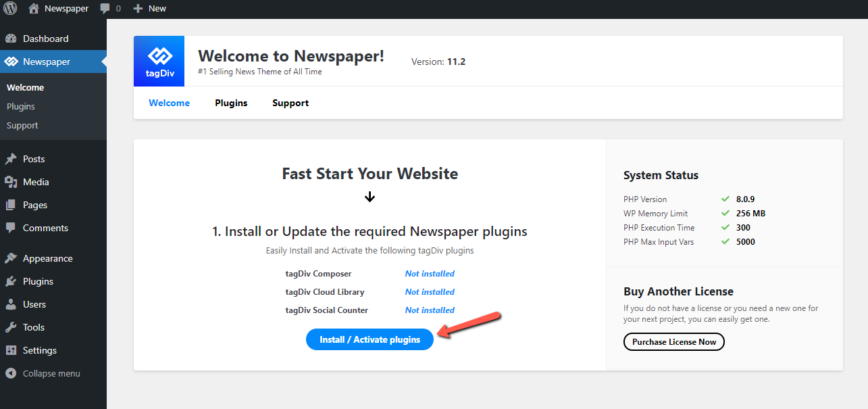Click the comment count 0 in admin bar
The width and height of the screenshot is (868, 409).
point(118,9)
